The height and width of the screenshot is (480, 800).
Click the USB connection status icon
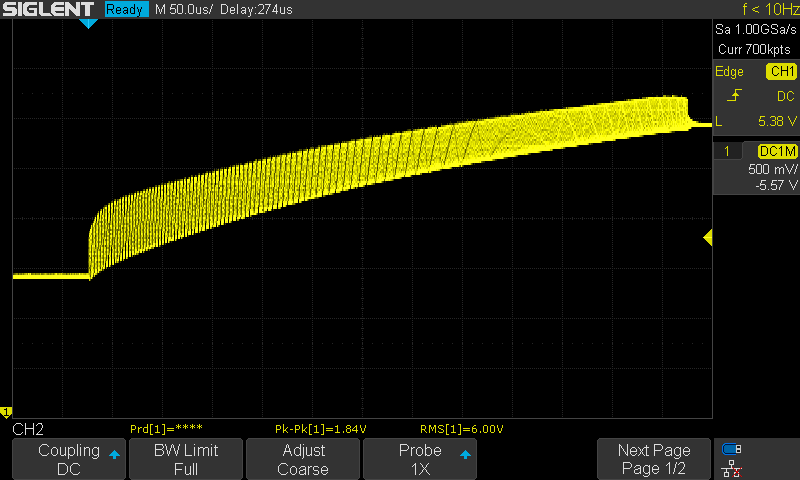coord(732,449)
